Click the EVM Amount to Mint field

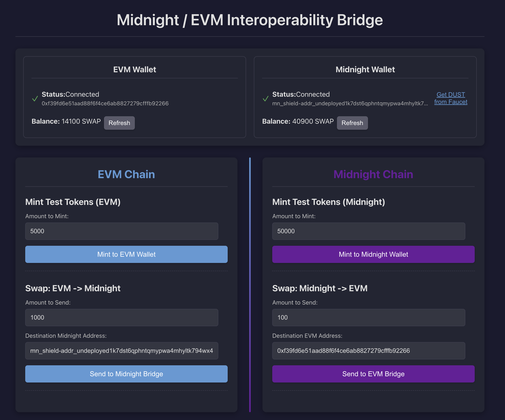coord(122,231)
